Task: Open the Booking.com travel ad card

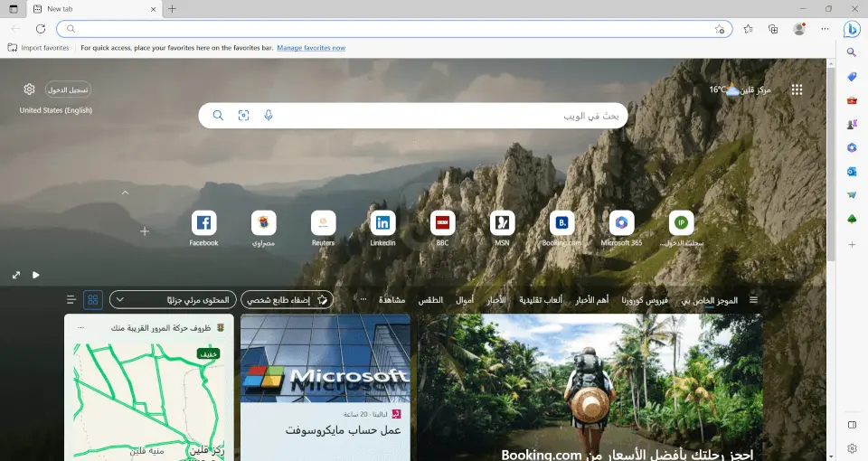Action: [x=590, y=388]
